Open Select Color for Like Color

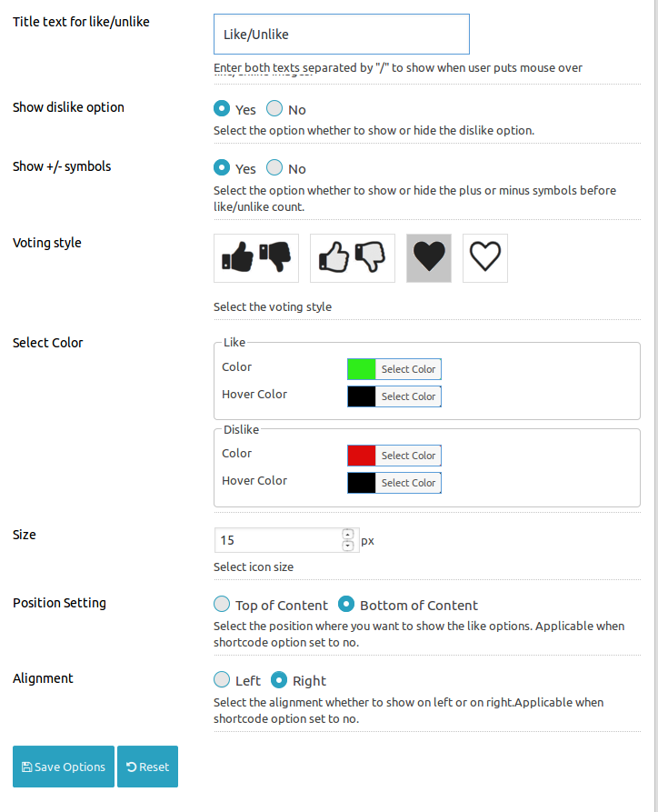pyautogui.click(x=408, y=369)
